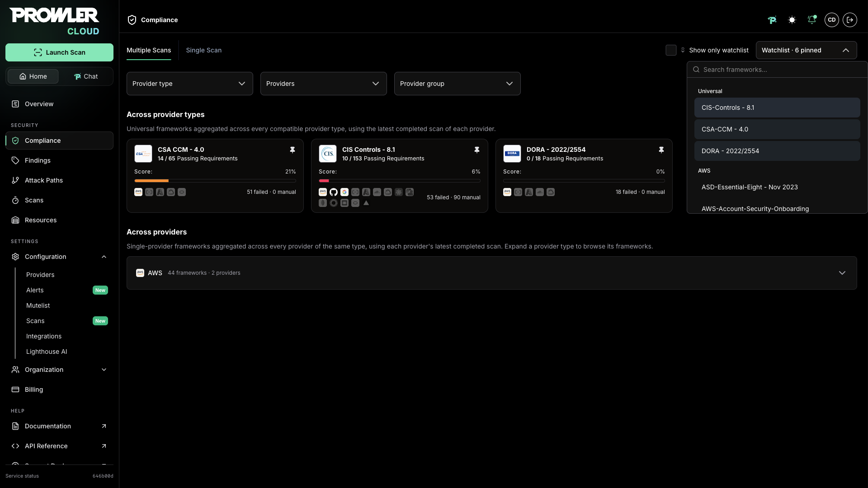Open the CD user avatar menu
This screenshot has width=868, height=488.
(832, 20)
